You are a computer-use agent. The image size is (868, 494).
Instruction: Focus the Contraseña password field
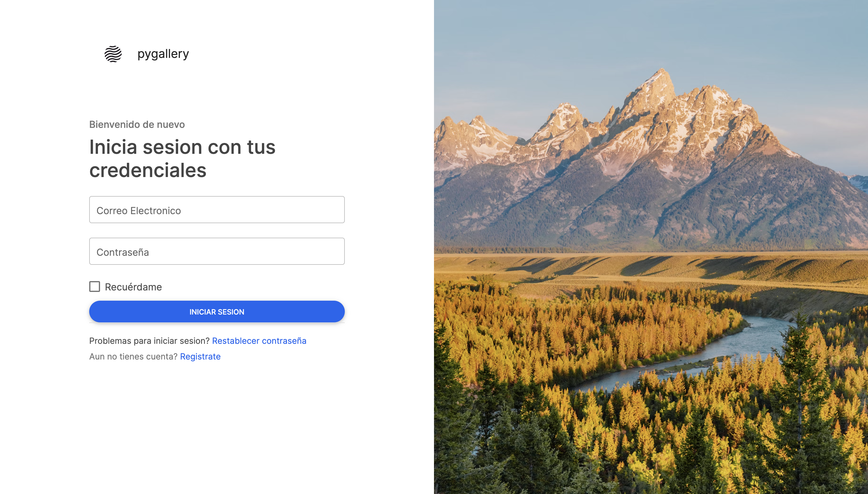(x=217, y=252)
